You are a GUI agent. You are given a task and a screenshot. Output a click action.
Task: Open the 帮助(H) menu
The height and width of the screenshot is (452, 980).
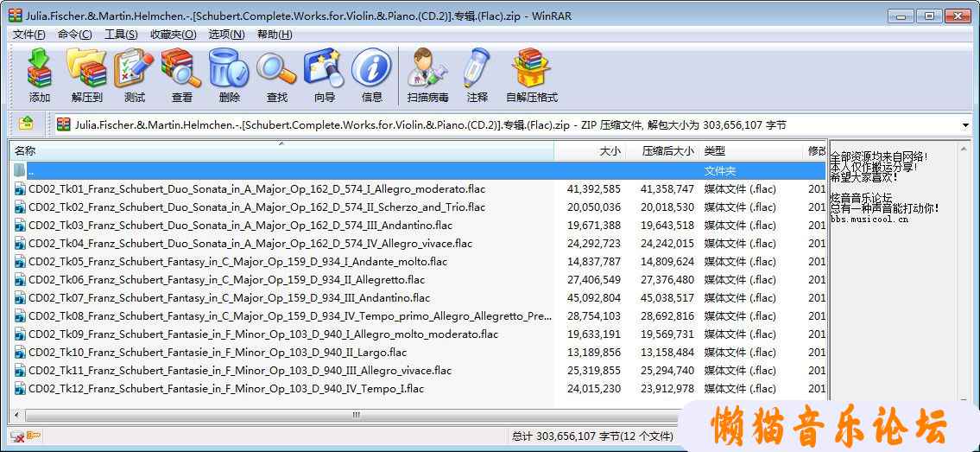coord(275,35)
